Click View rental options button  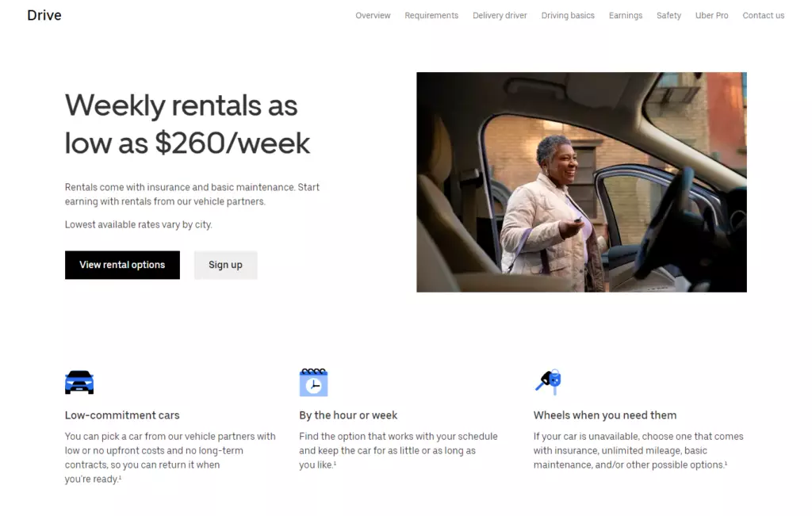pyautogui.click(x=122, y=265)
